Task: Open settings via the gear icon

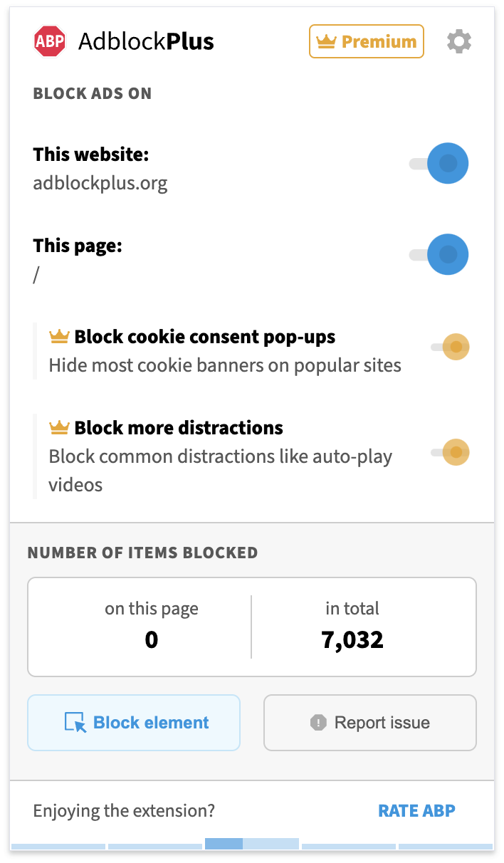Action: click(x=459, y=41)
